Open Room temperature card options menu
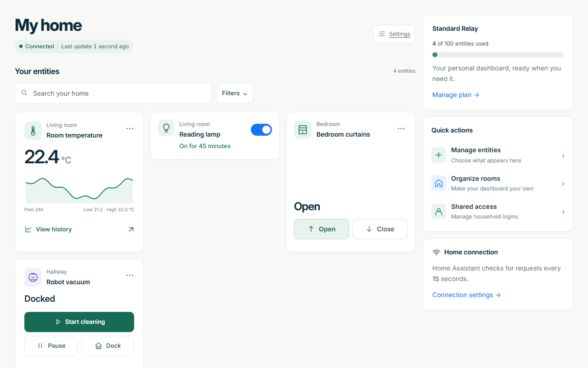Screen dimensions: 588x368 pyautogui.click(x=130, y=129)
